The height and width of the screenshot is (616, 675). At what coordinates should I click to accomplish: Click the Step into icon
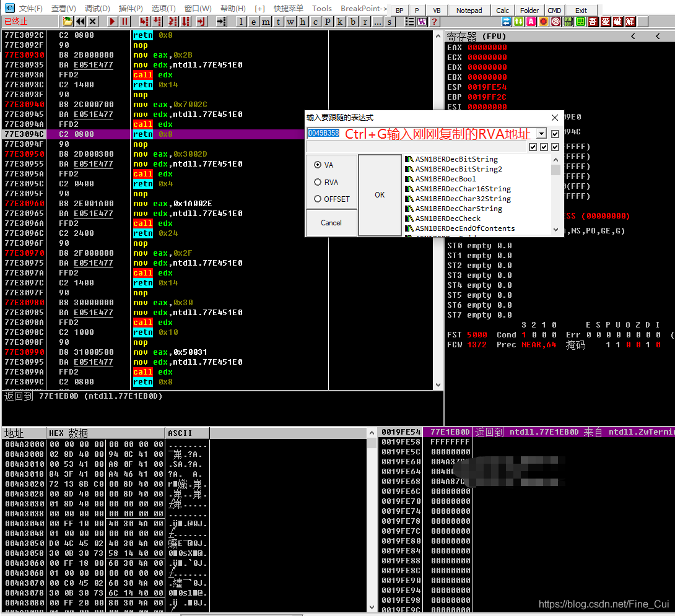(x=144, y=22)
